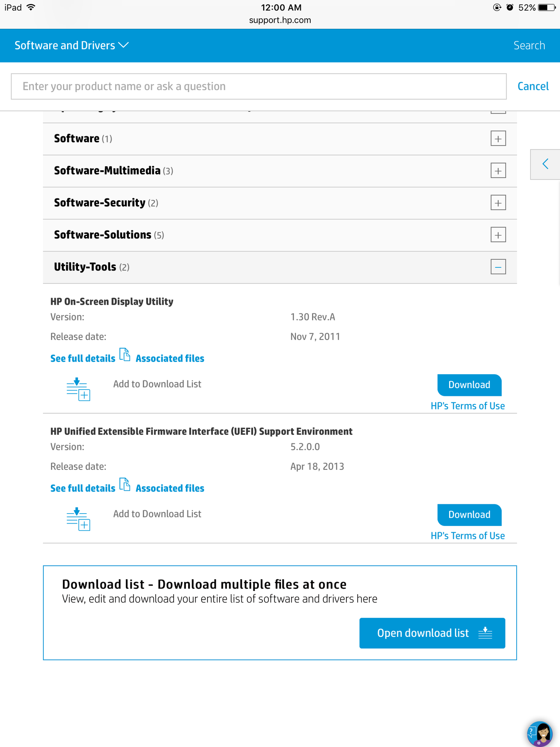560x747 pixels.
Task: Click Add to Download List for Display Utility
Action: point(157,384)
